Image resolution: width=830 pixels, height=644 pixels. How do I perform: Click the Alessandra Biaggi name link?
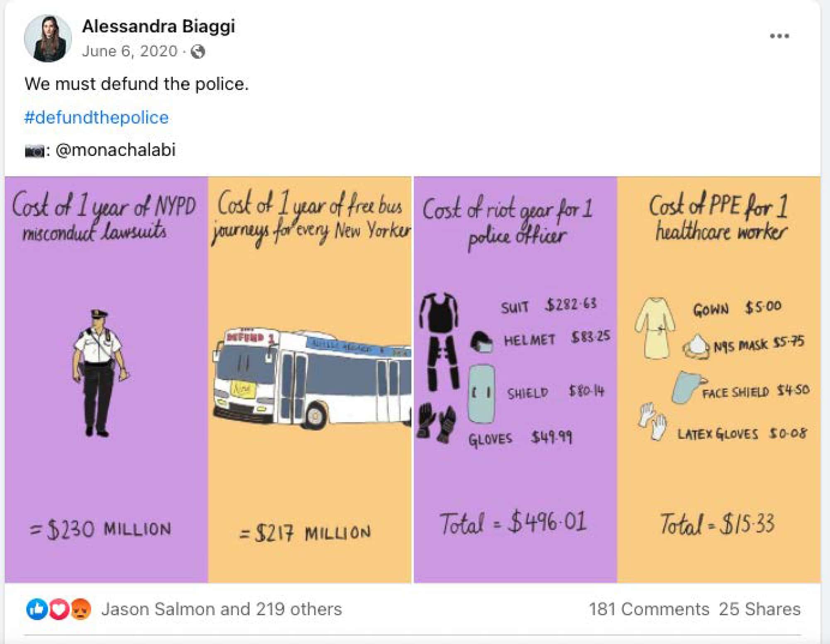pyautogui.click(x=159, y=27)
